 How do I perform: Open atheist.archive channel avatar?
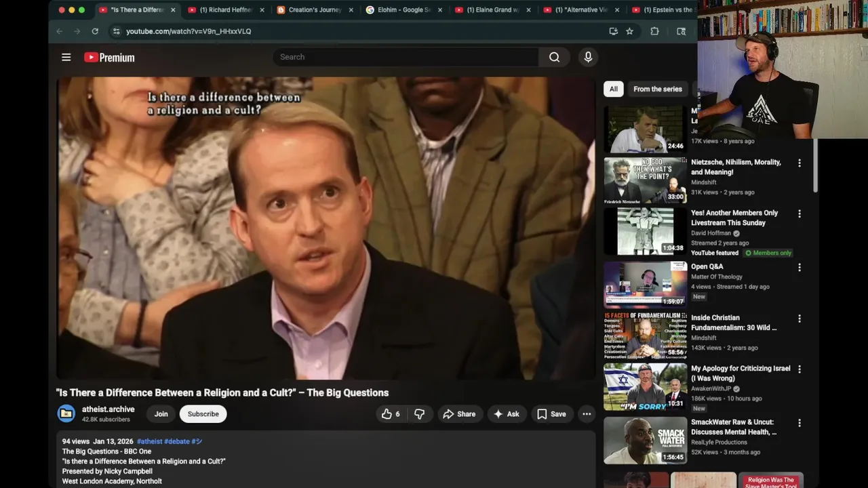(x=66, y=414)
